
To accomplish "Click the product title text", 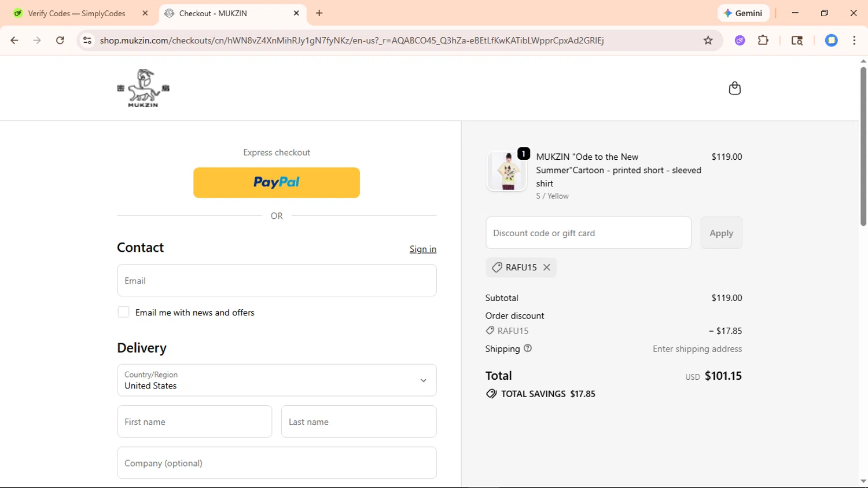I will pyautogui.click(x=619, y=170).
